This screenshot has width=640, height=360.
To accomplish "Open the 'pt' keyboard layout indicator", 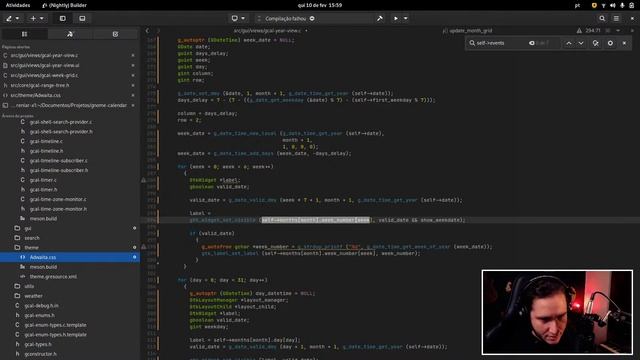I will (x=577, y=5).
